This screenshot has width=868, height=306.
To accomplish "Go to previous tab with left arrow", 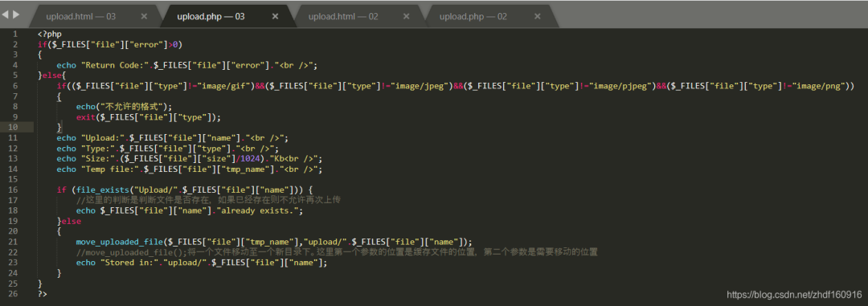I will [x=5, y=14].
